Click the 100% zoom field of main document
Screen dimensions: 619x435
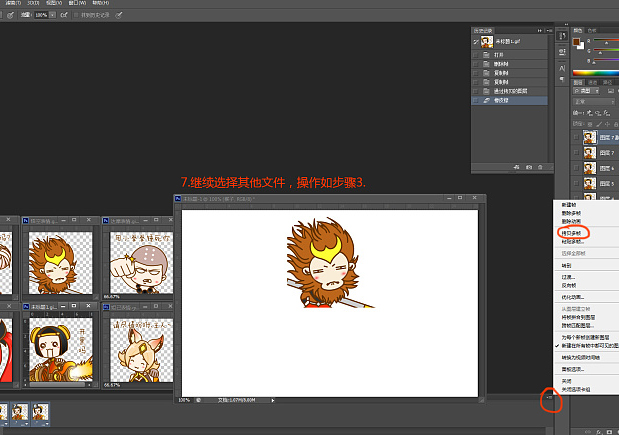[184, 400]
